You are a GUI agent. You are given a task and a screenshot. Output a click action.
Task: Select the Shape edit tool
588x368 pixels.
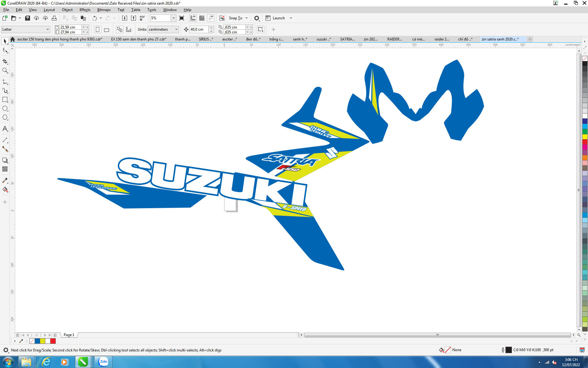5,50
